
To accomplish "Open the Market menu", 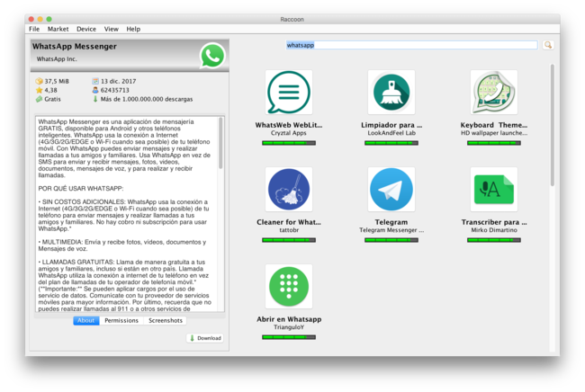I will pyautogui.click(x=58, y=29).
